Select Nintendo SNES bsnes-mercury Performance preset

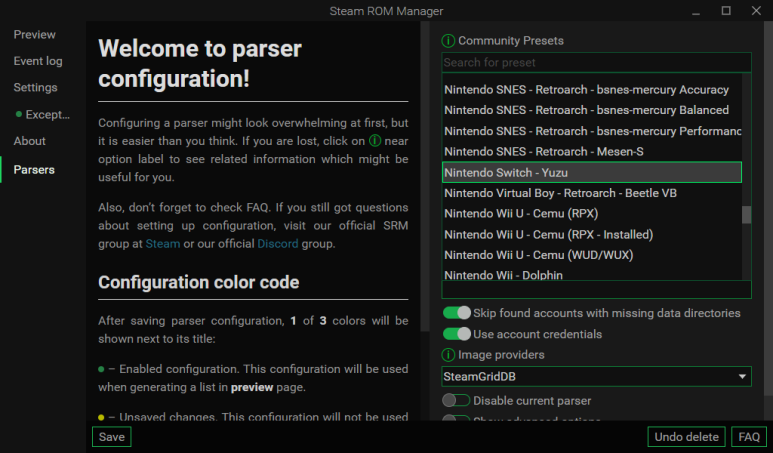tap(592, 131)
